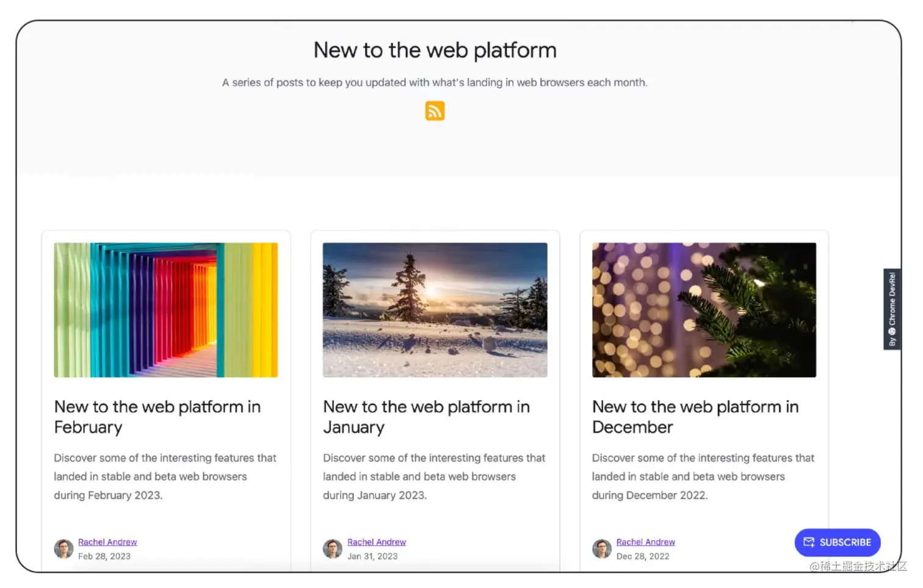This screenshot has height=588, width=923.
Task: Click the January 2023 post description text
Action: [434, 476]
